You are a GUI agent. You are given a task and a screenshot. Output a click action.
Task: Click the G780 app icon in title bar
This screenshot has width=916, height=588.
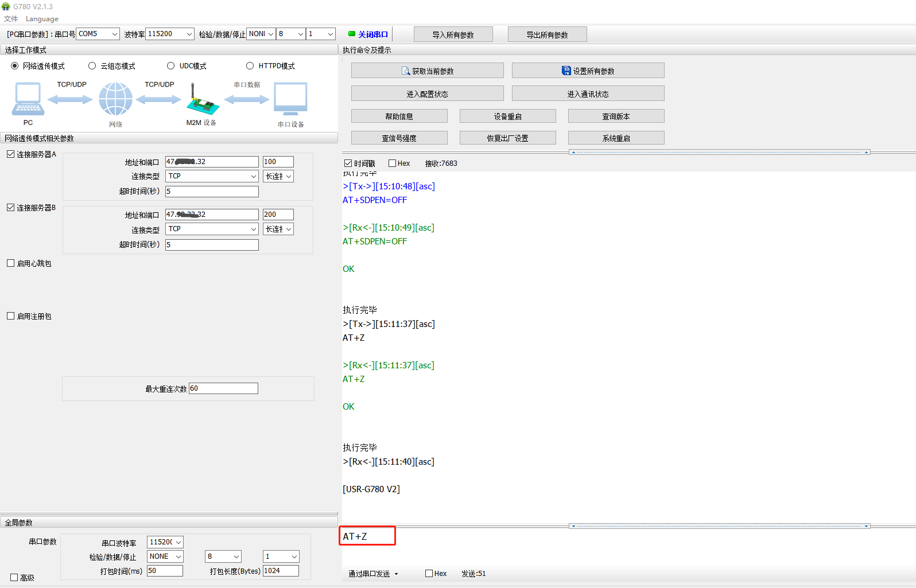coord(6,6)
